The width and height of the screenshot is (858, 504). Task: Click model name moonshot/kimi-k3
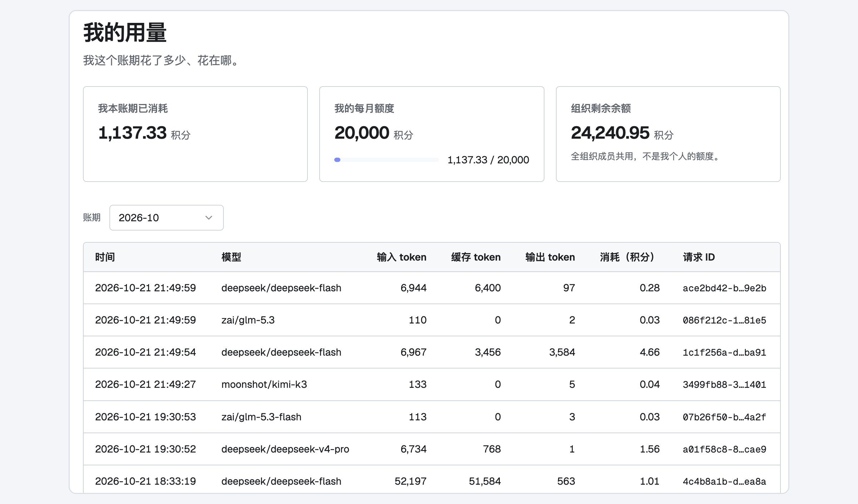pos(264,385)
